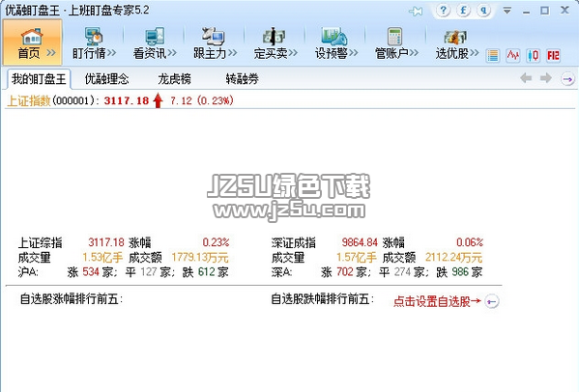Screen dimensions: 579x392
Task: Click the F12 toolbar icon
Action: pos(553,56)
